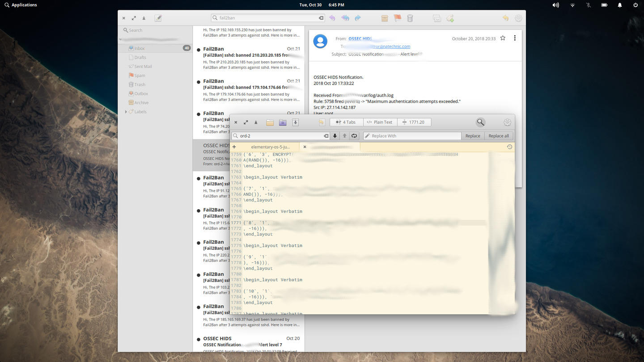The image size is (644, 362).
Task: Click Replace all button
Action: click(x=498, y=136)
